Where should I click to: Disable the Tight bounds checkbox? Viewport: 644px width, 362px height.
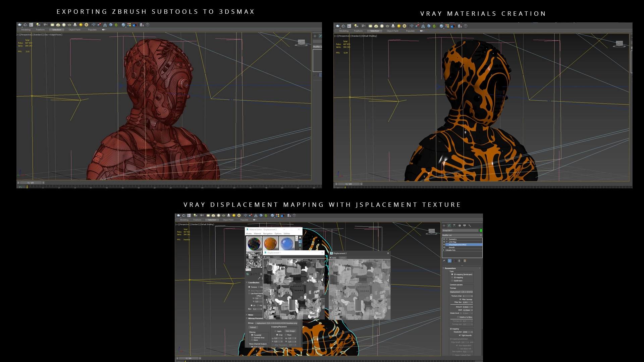click(460, 335)
